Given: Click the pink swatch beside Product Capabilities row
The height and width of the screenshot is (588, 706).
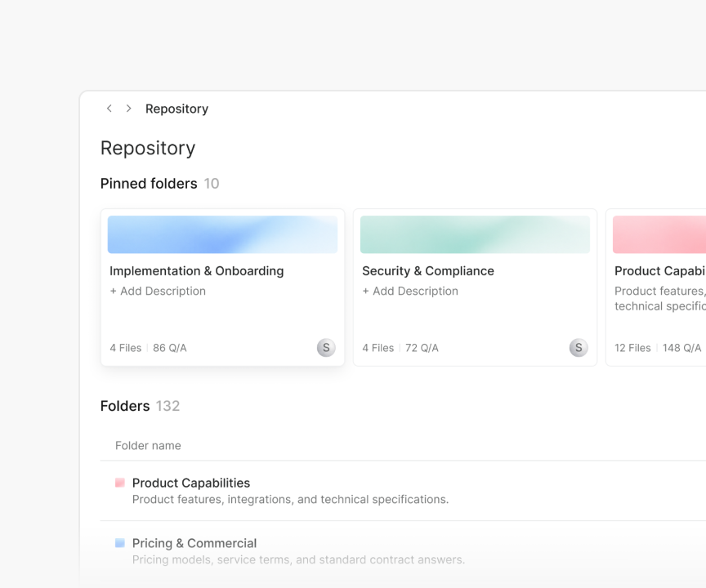Looking at the screenshot, I should (120, 483).
